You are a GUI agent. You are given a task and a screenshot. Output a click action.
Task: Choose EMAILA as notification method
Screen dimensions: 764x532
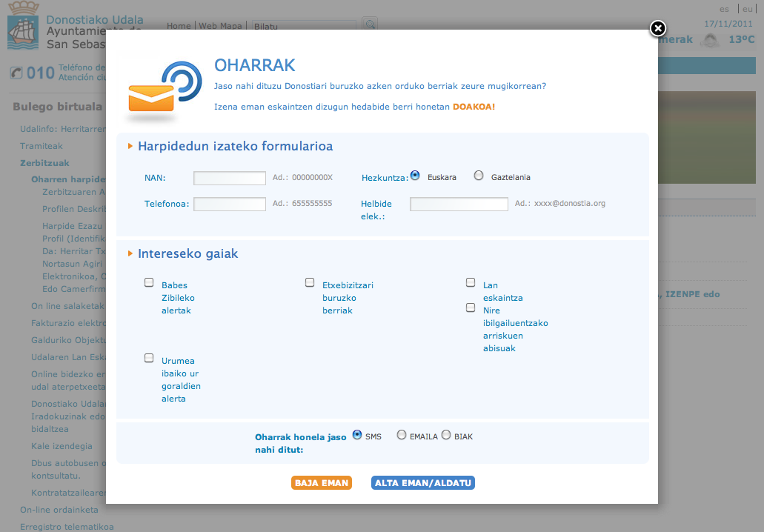pyautogui.click(x=402, y=435)
